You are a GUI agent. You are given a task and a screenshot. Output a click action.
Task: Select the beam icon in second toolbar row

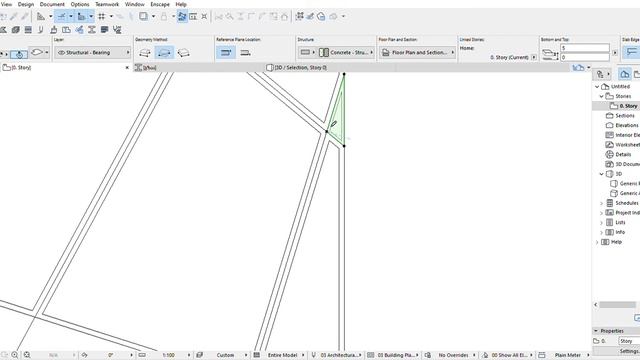click(x=40, y=29)
